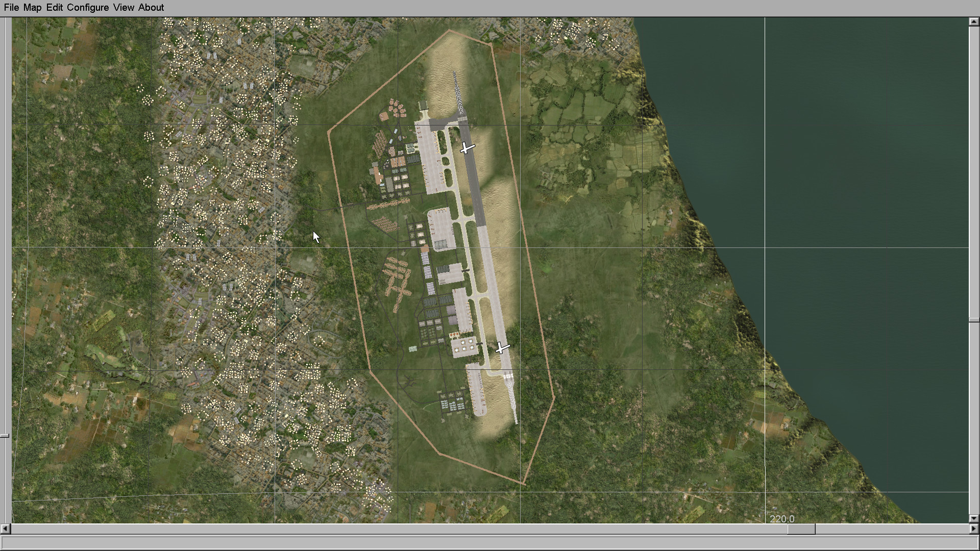980x551 pixels.
Task: Open the File menu
Action: [x=11, y=8]
